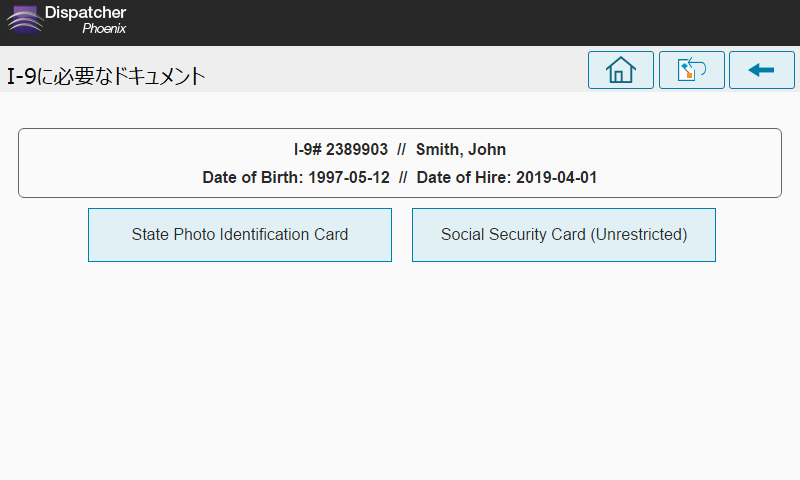Image resolution: width=800 pixels, height=480 pixels.
Task: Tap the blue arrow glyph
Action: pyautogui.click(x=761, y=70)
